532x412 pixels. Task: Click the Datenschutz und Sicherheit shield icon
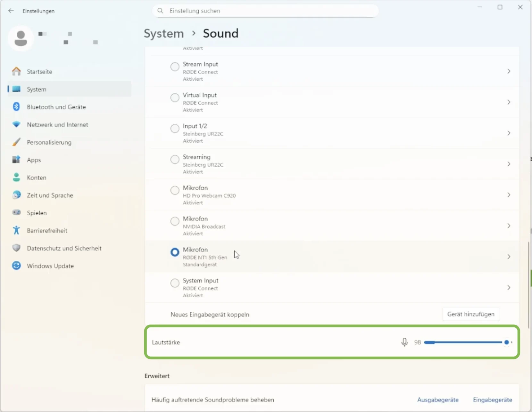click(x=16, y=248)
